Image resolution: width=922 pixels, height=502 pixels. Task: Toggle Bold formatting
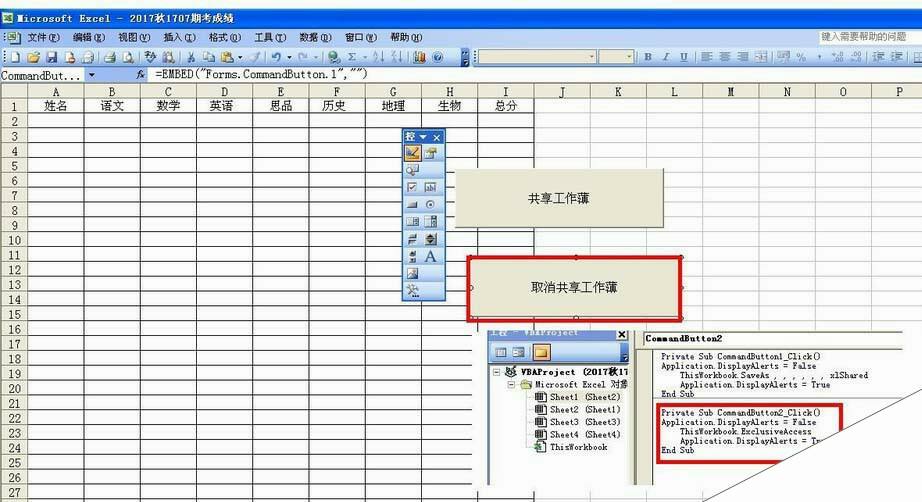[648, 57]
